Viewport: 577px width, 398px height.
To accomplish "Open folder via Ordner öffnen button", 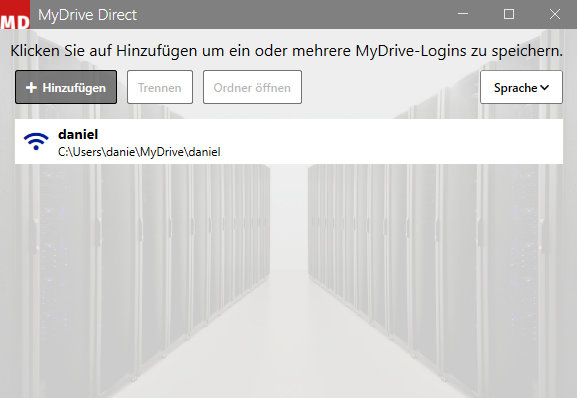I will click(252, 87).
